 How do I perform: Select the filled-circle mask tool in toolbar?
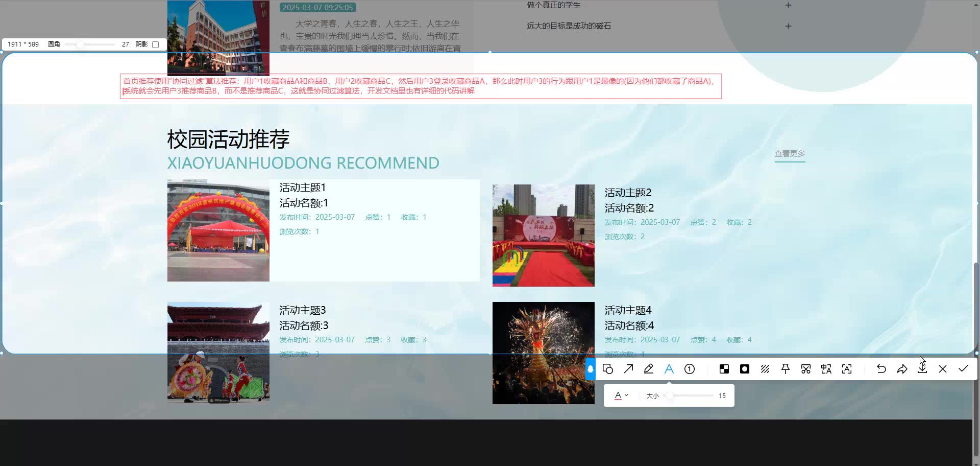coord(745,369)
